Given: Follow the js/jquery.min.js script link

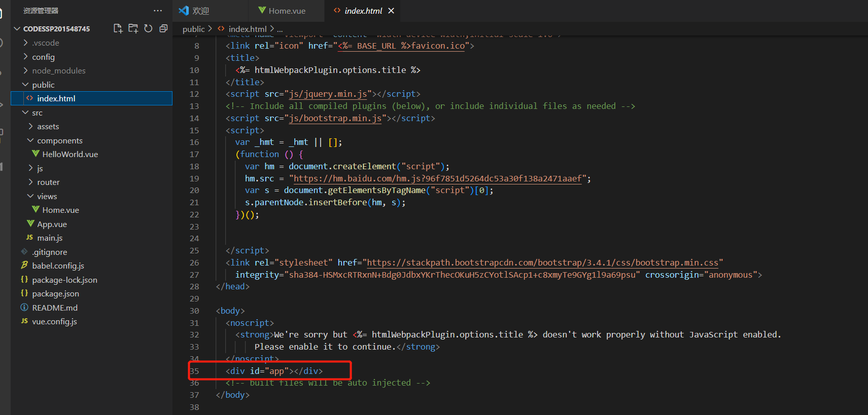Looking at the screenshot, I should click(x=328, y=94).
